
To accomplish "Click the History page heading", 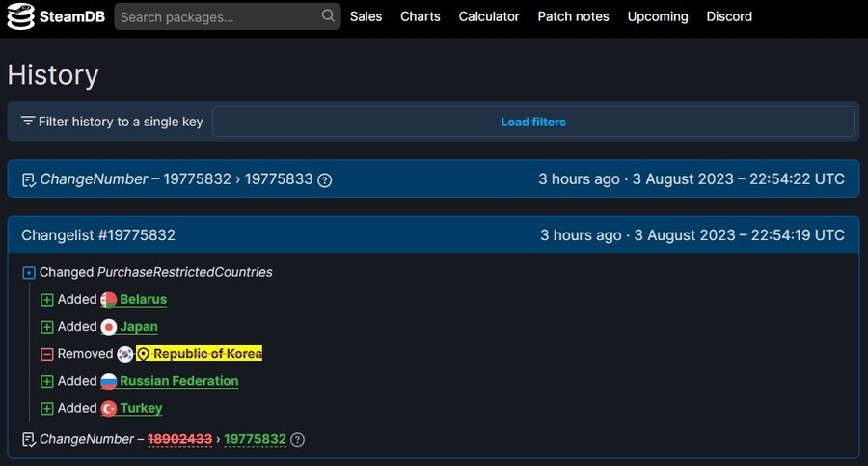I will [x=53, y=75].
